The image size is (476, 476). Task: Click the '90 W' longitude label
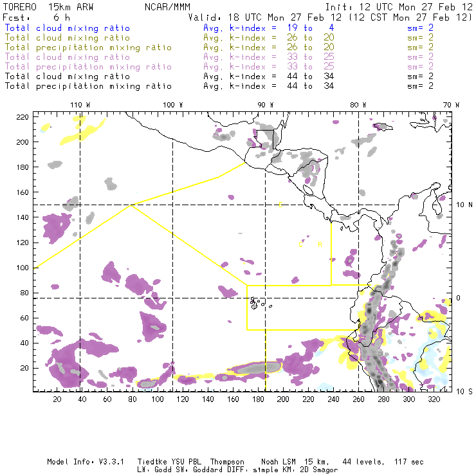click(266, 105)
